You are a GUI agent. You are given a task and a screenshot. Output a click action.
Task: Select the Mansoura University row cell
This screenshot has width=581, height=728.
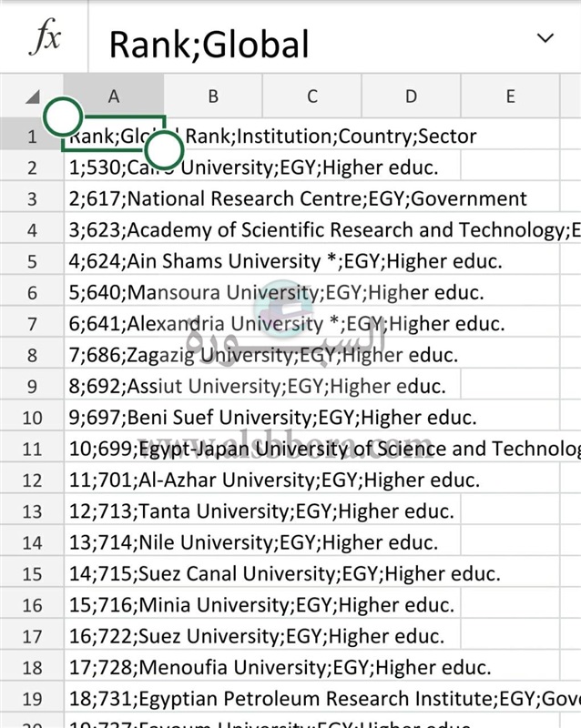114,293
